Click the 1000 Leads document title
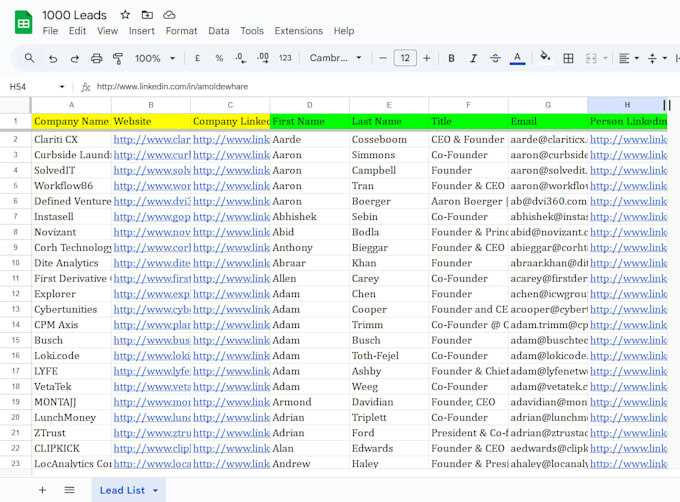Image resolution: width=680 pixels, height=502 pixels. 74,15
